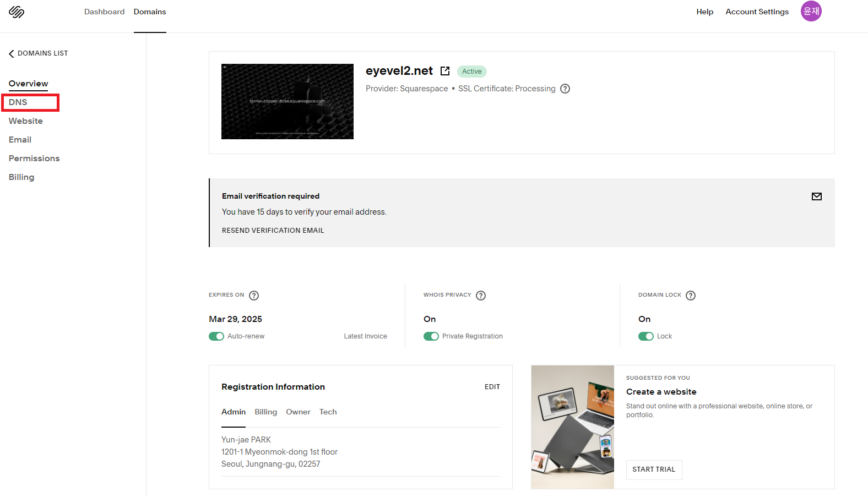Click Expires On help icon
Viewport: 868px width, 497px height.
254,296
